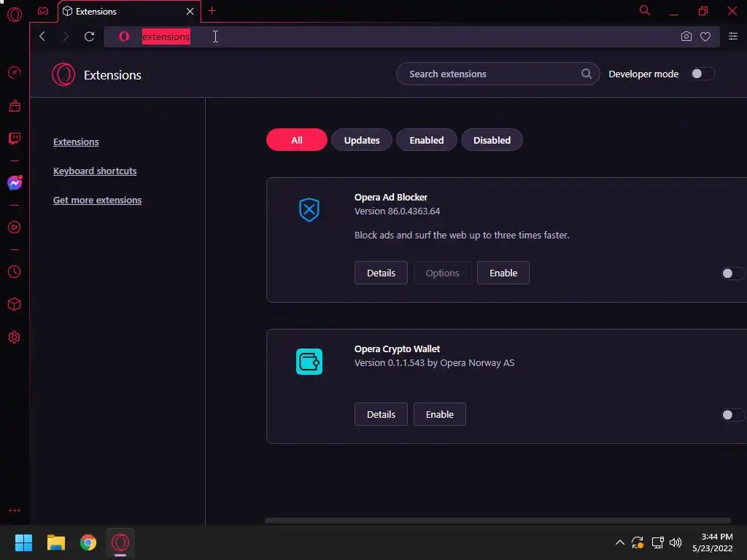This screenshot has width=747, height=560.
Task: Click the horizontal scrollbar at page bottom
Action: pyautogui.click(x=498, y=521)
